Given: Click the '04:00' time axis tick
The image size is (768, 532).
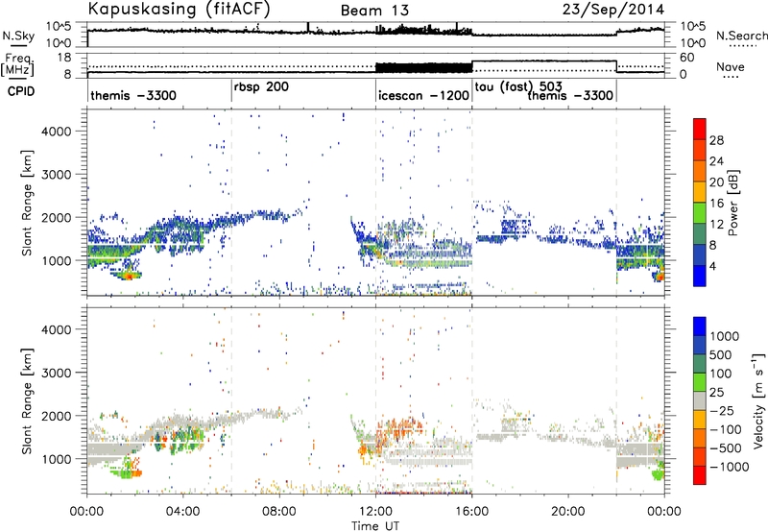Looking at the screenshot, I should point(182,512).
